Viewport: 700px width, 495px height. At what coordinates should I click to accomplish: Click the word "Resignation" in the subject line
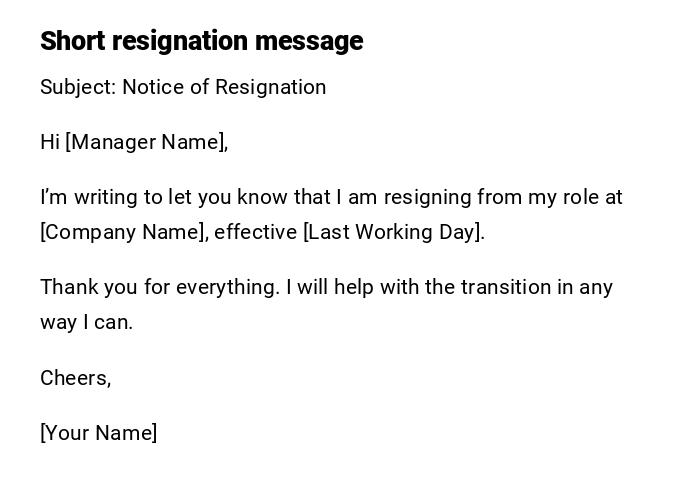271,87
